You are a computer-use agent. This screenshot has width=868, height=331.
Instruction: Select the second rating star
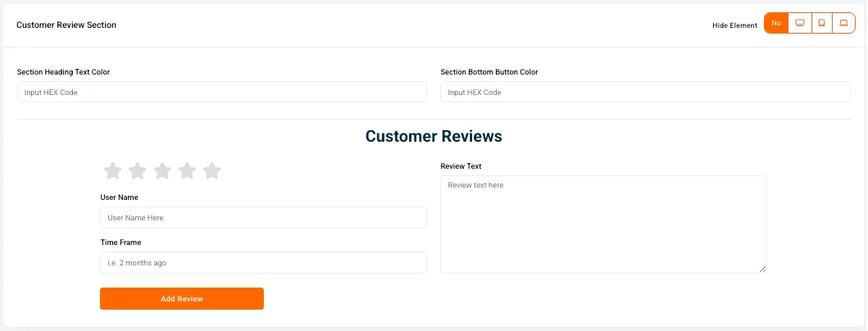point(137,171)
